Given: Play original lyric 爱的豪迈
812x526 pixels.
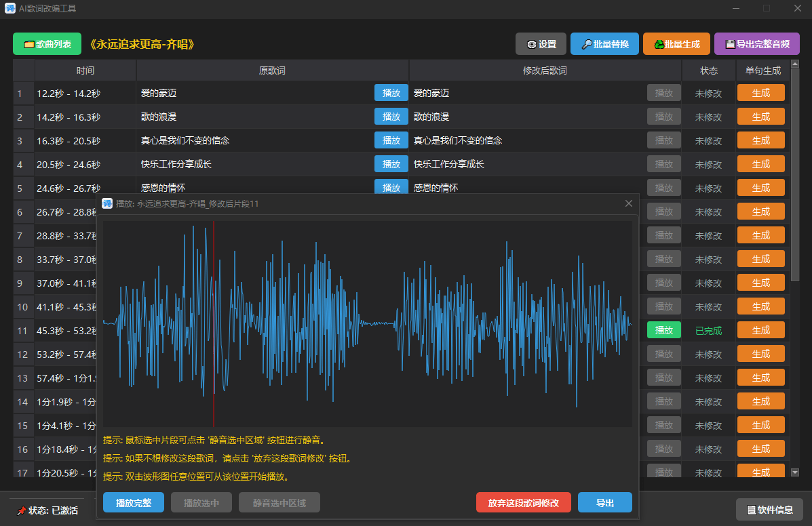Looking at the screenshot, I should [x=391, y=93].
